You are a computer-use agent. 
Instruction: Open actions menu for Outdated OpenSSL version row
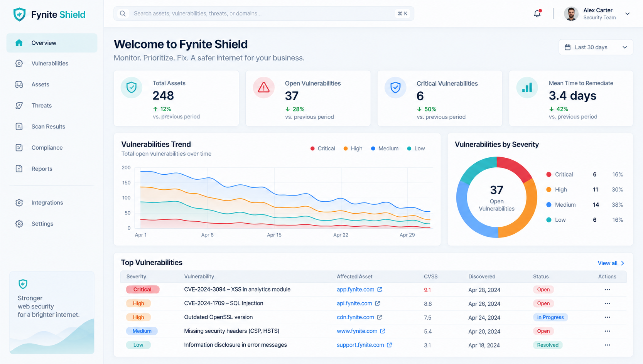608,317
